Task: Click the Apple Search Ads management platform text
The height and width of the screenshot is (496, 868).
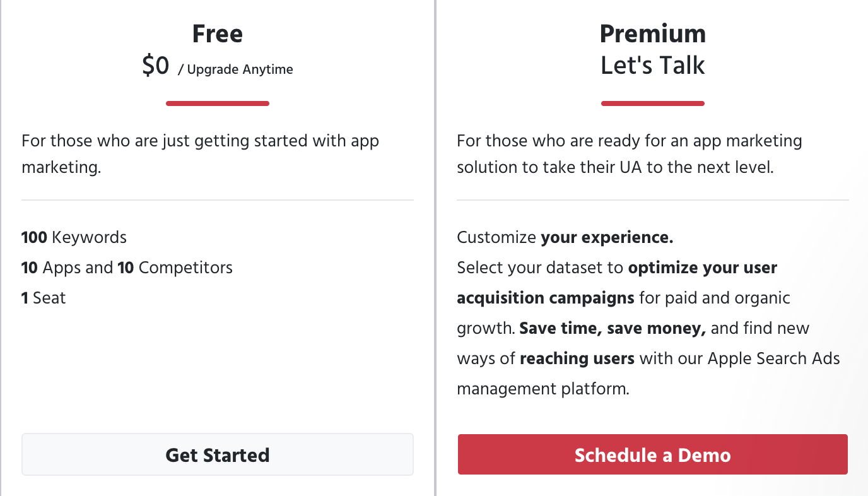Action: click(648, 374)
